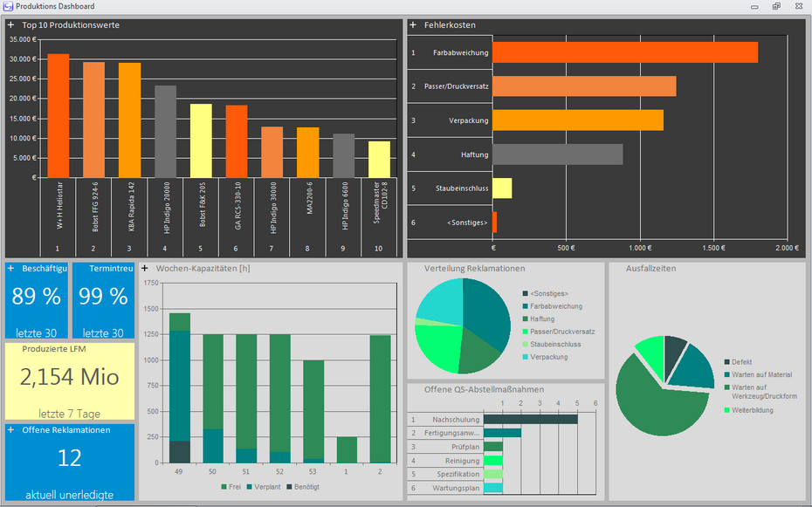Select the HP Indigo 6600 bar
Image resolution: width=812 pixels, height=507 pixels.
click(343, 155)
